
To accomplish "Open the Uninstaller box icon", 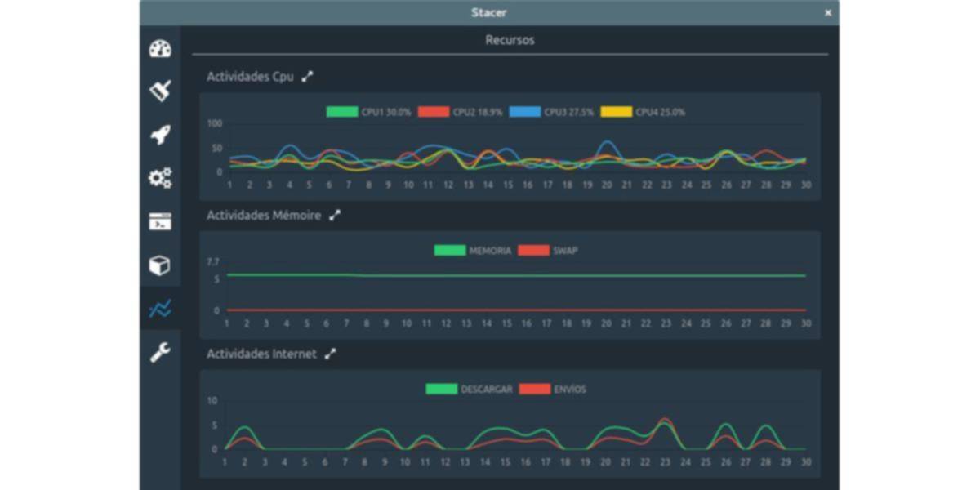I will 160,265.
